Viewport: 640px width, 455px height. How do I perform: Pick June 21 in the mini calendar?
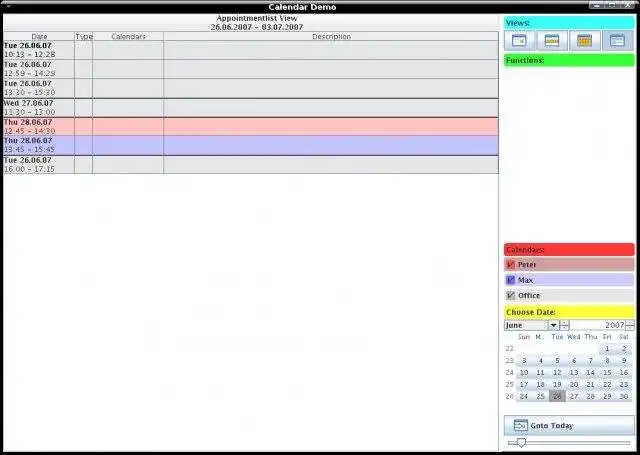pos(590,384)
